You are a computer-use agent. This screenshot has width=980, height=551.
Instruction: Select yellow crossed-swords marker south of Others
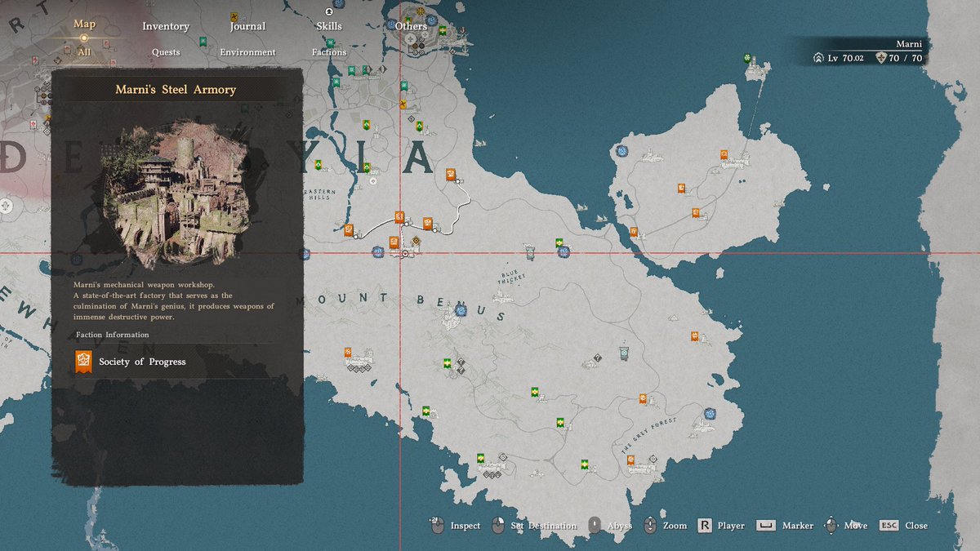(x=403, y=104)
